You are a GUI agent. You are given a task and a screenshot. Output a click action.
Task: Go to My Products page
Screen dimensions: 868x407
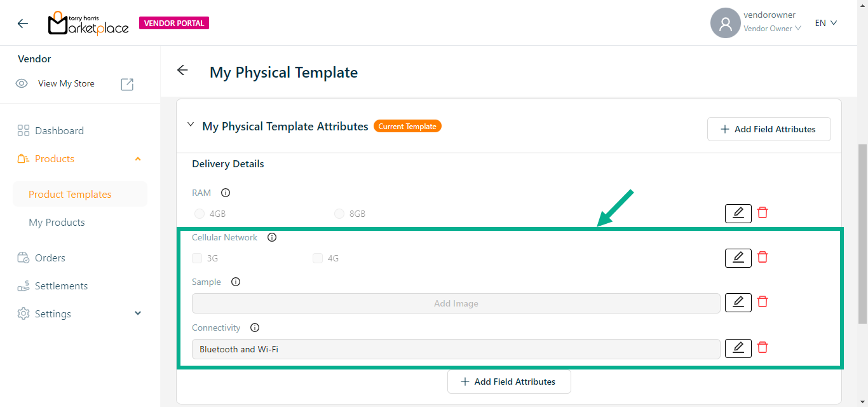(57, 223)
